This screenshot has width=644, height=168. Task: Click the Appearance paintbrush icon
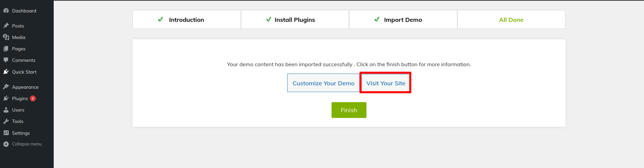click(x=6, y=87)
